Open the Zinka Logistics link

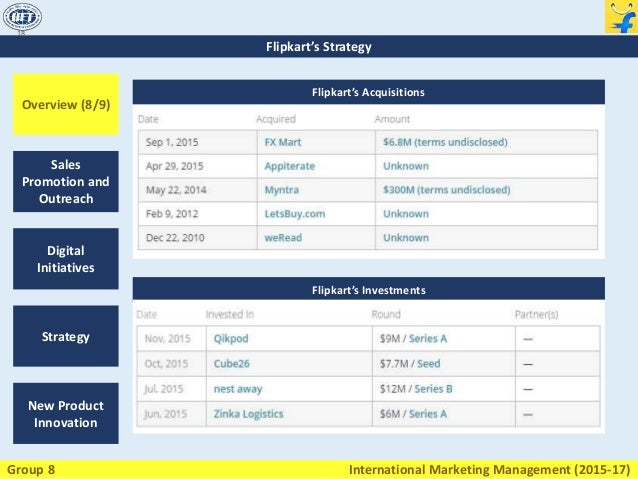pos(249,414)
